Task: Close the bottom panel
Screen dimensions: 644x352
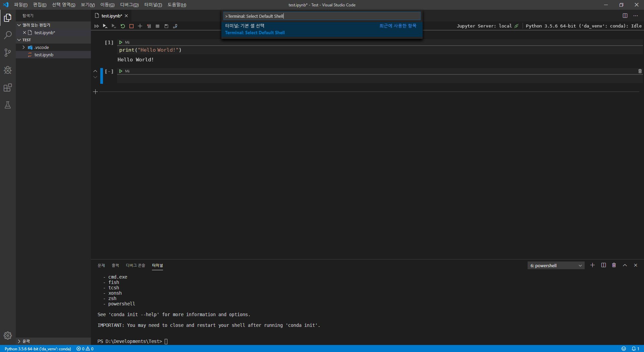Action: pos(636,265)
